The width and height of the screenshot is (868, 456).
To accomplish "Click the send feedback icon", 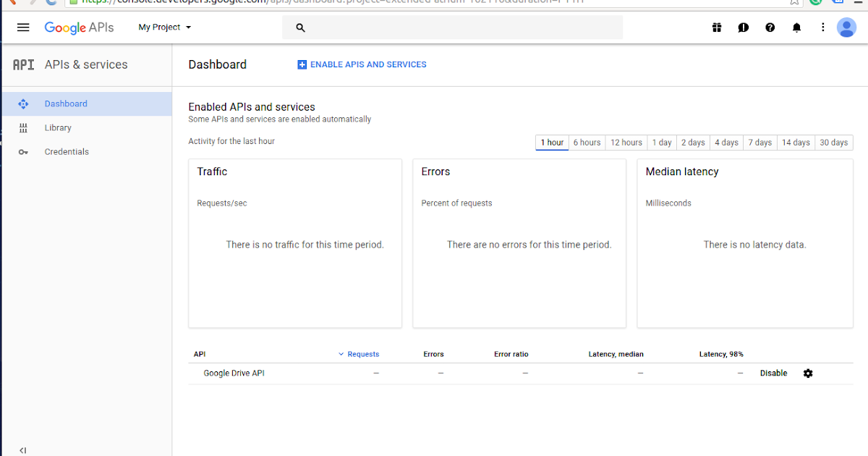I will [x=744, y=28].
